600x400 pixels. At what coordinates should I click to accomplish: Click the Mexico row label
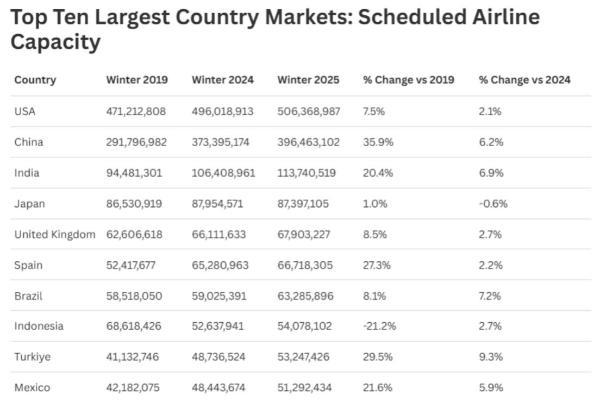pos(31,387)
